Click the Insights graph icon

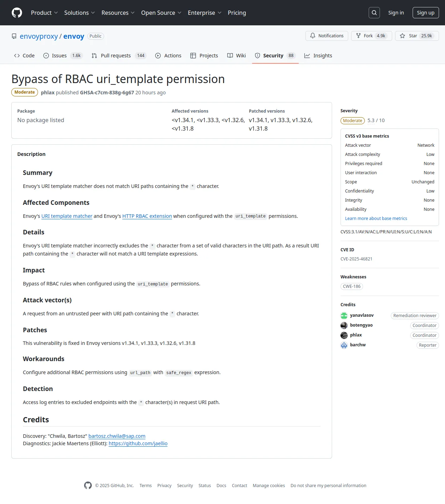click(307, 56)
